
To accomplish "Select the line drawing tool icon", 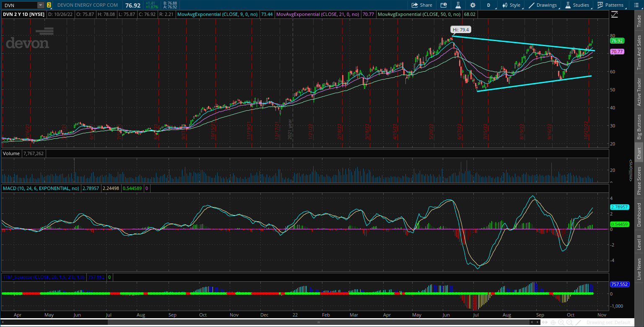I will pos(579,322).
